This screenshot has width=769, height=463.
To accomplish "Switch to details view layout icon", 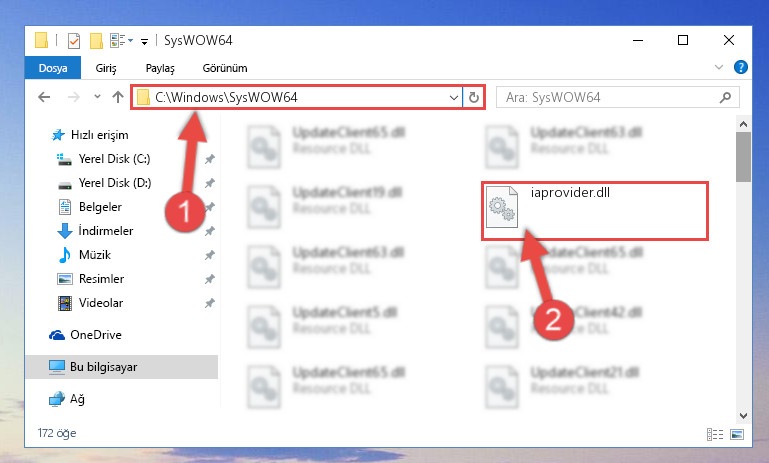I will (x=715, y=434).
